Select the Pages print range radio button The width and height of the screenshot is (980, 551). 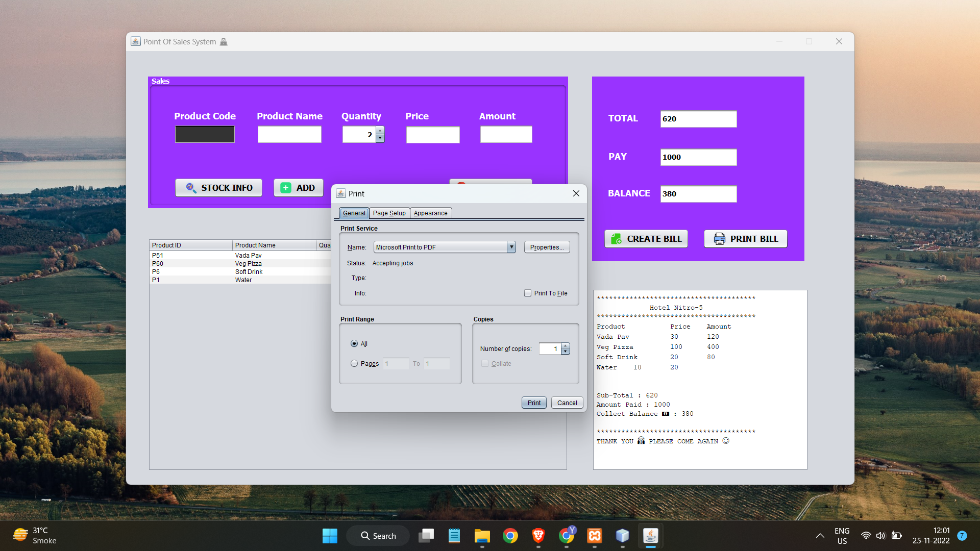coord(354,363)
